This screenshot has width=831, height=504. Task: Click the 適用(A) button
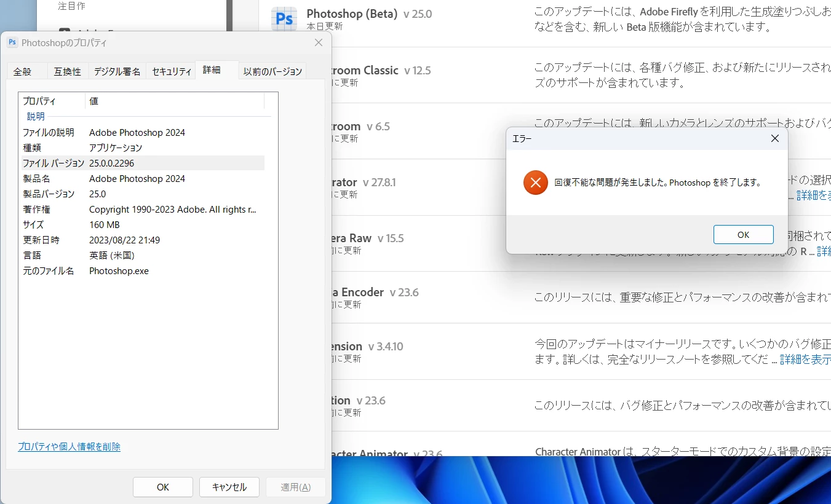tap(296, 487)
